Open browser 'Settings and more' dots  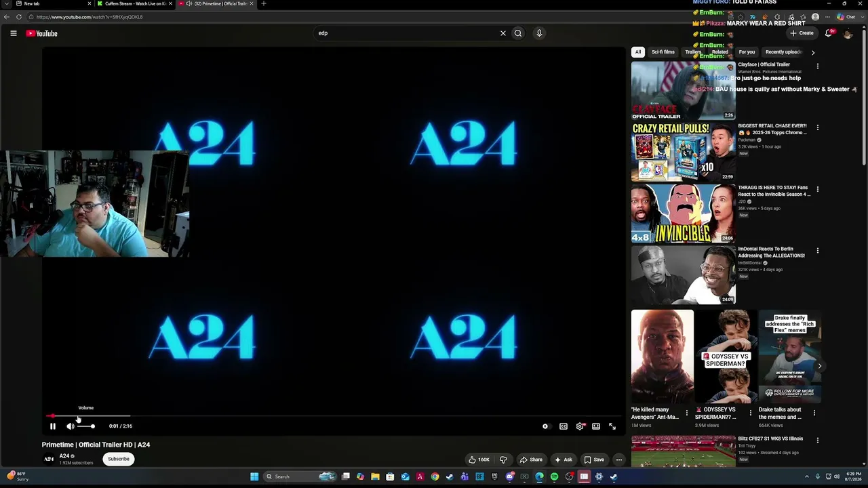[x=827, y=17]
